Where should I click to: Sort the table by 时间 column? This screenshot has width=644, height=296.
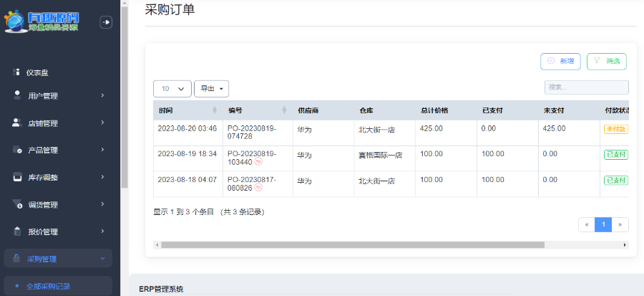point(215,110)
